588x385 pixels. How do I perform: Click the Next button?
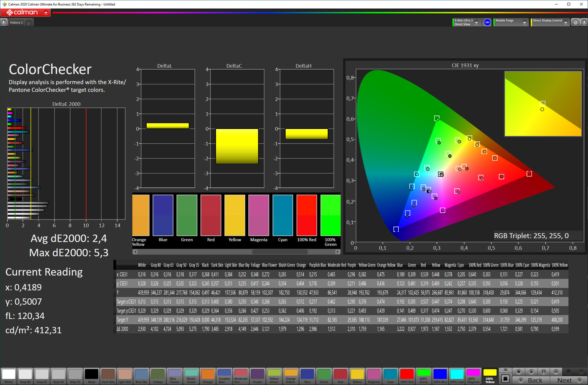pyautogui.click(x=568, y=380)
